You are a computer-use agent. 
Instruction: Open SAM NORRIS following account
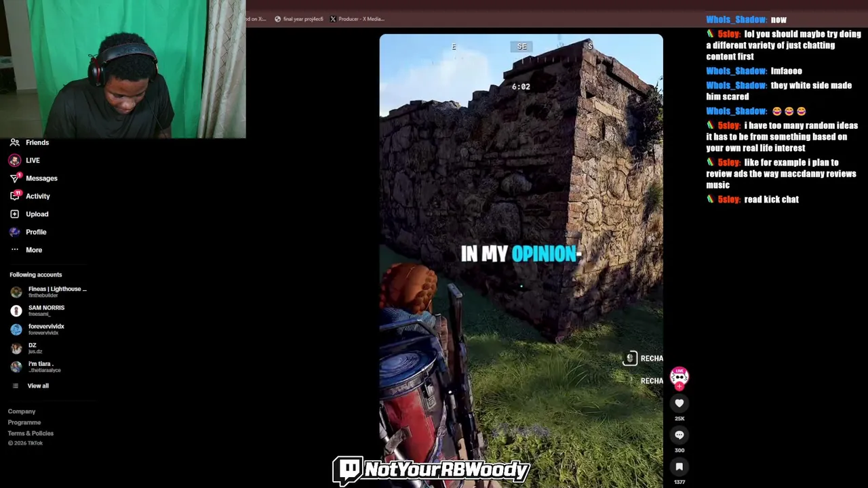pos(38,310)
